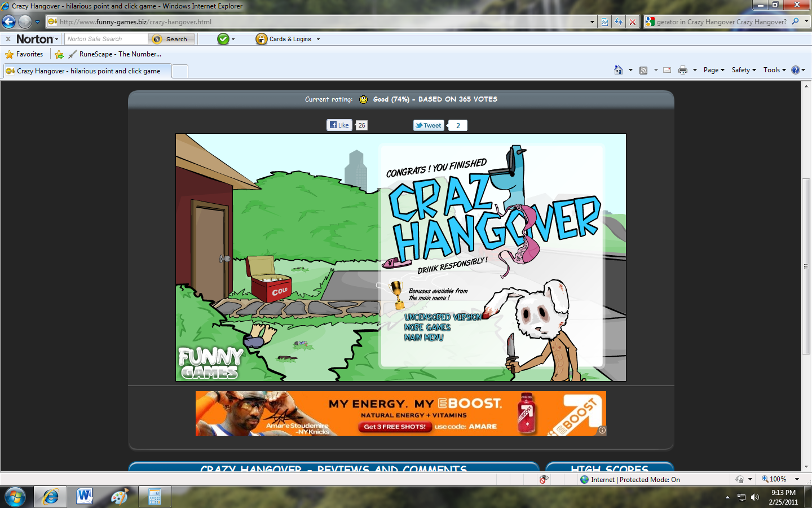Screen dimensions: 812x508
Task: Expand the dropdown beside the green checkmark
Action: coord(233,40)
